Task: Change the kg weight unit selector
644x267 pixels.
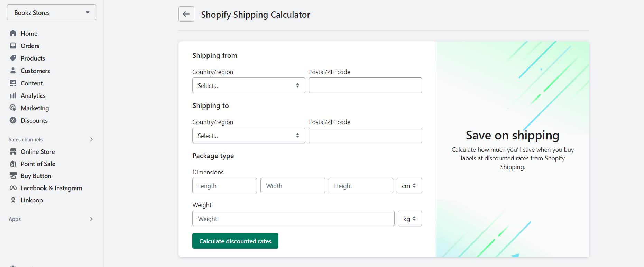Action: [x=410, y=219]
